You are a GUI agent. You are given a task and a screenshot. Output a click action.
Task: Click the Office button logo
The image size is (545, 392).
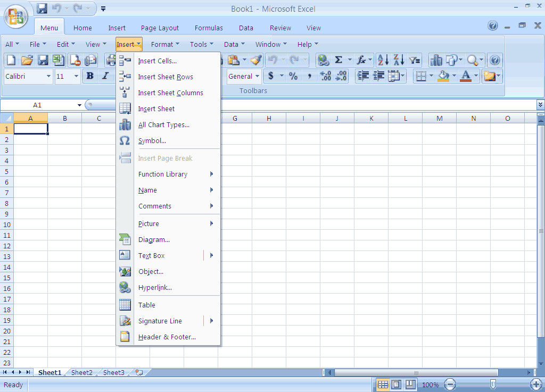pyautogui.click(x=16, y=16)
